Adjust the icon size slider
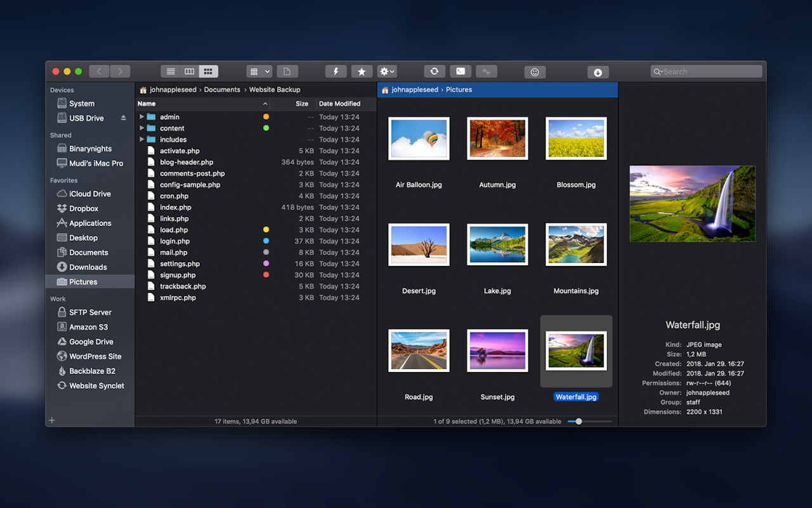812x508 pixels. point(577,420)
